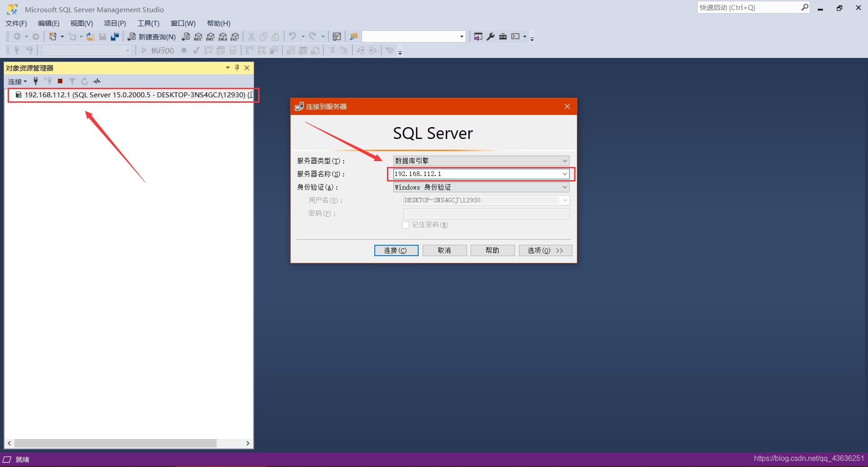Click the wrench properties icon
The image size is (868, 467).
click(x=491, y=37)
